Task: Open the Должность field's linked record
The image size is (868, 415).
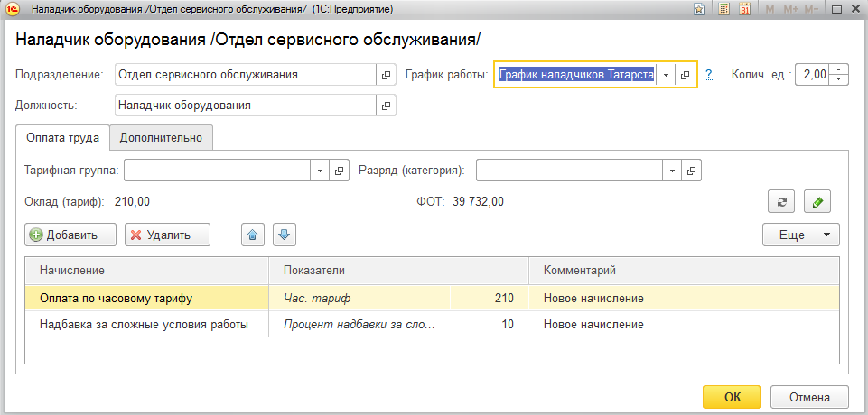Action: pyautogui.click(x=387, y=105)
